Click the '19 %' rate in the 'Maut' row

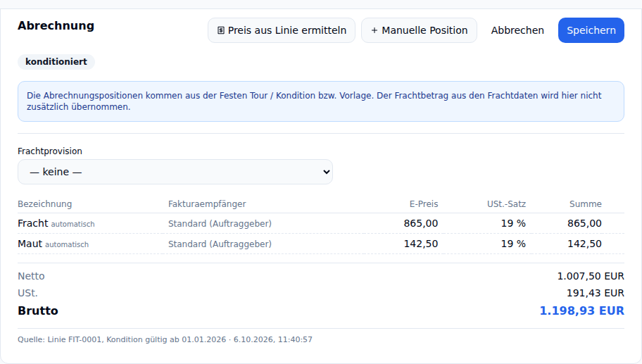[513, 244]
